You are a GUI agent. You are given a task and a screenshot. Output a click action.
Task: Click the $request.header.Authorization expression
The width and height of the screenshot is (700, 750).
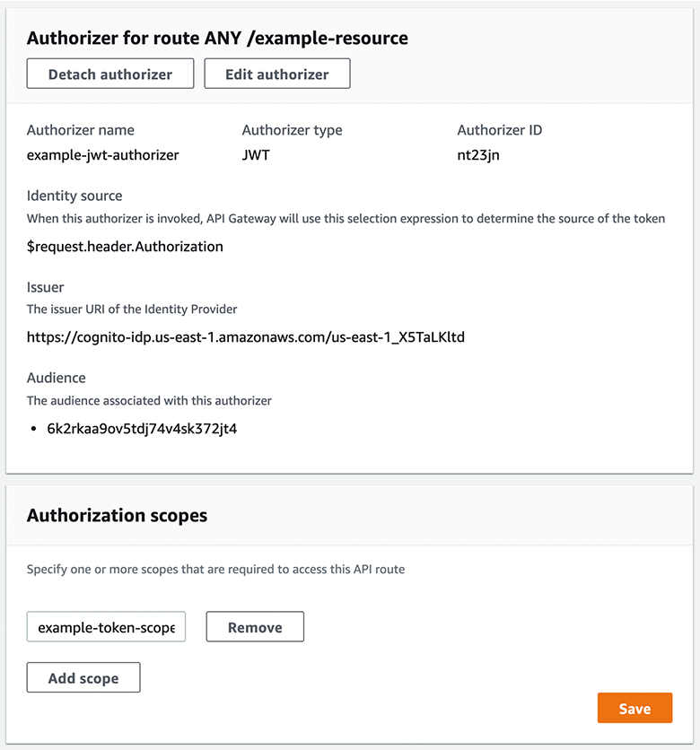click(125, 246)
